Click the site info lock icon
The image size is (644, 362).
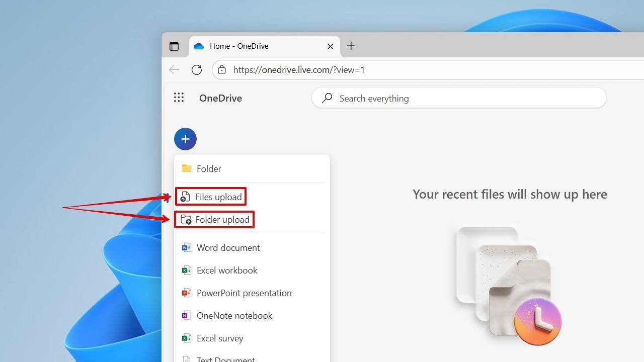coord(222,70)
